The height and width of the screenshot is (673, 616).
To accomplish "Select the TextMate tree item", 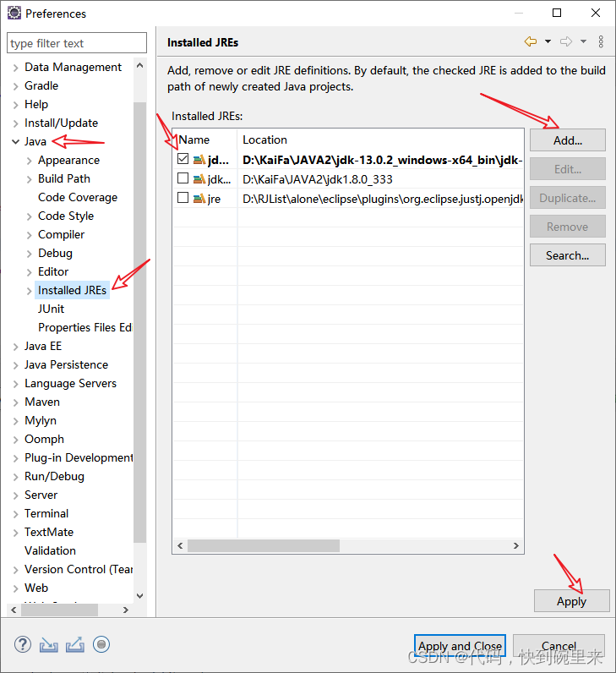I will 49,532.
